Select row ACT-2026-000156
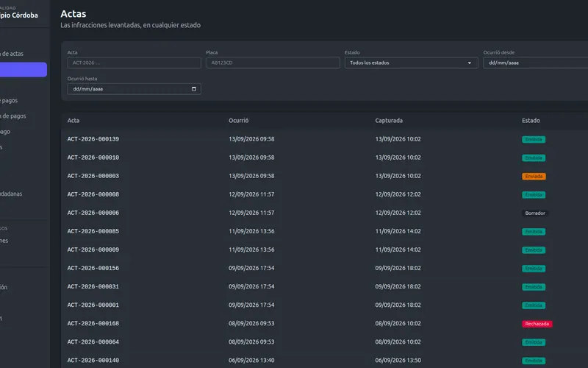Viewport: 588px width, 368px height. pos(324,268)
